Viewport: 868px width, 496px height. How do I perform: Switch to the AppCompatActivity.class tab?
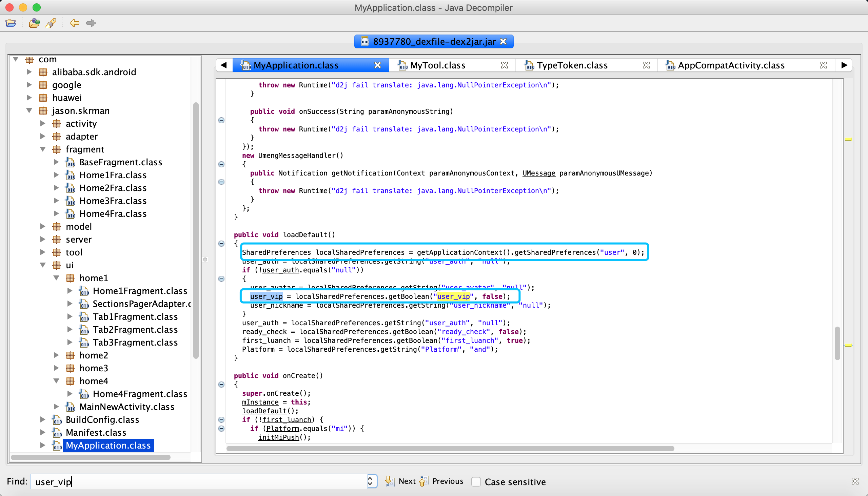pyautogui.click(x=731, y=65)
